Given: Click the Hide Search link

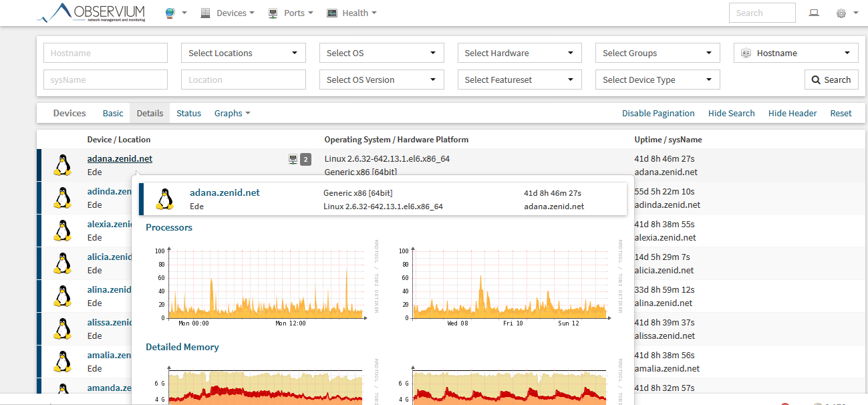Looking at the screenshot, I should pyautogui.click(x=732, y=113).
